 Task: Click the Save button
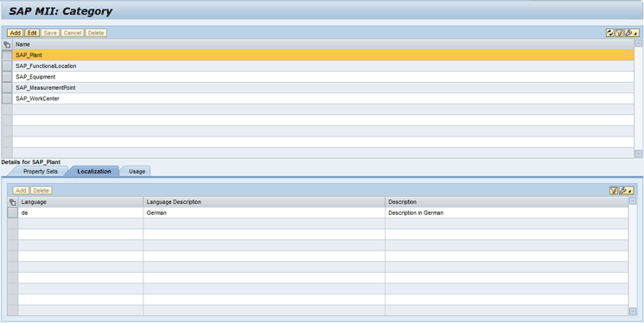click(50, 33)
